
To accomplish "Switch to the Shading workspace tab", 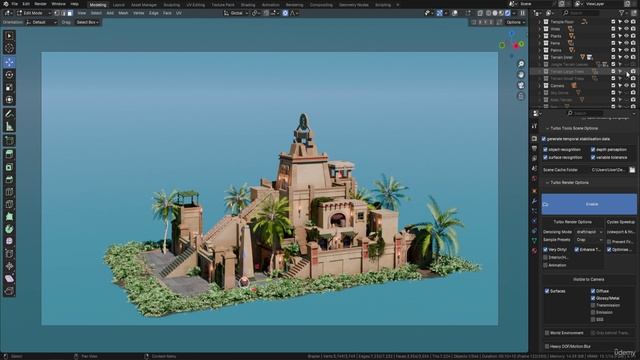I will [248, 5].
